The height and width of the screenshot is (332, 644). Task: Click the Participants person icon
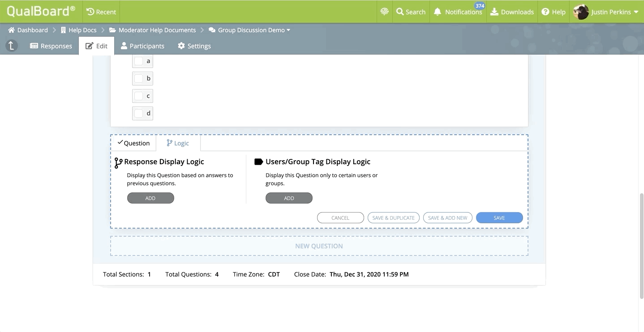pyautogui.click(x=124, y=46)
